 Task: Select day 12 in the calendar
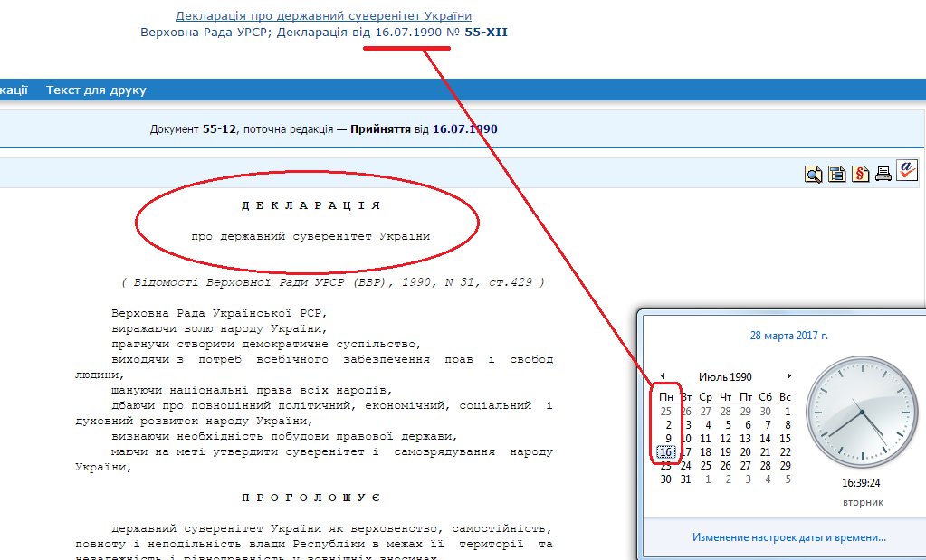(x=725, y=439)
